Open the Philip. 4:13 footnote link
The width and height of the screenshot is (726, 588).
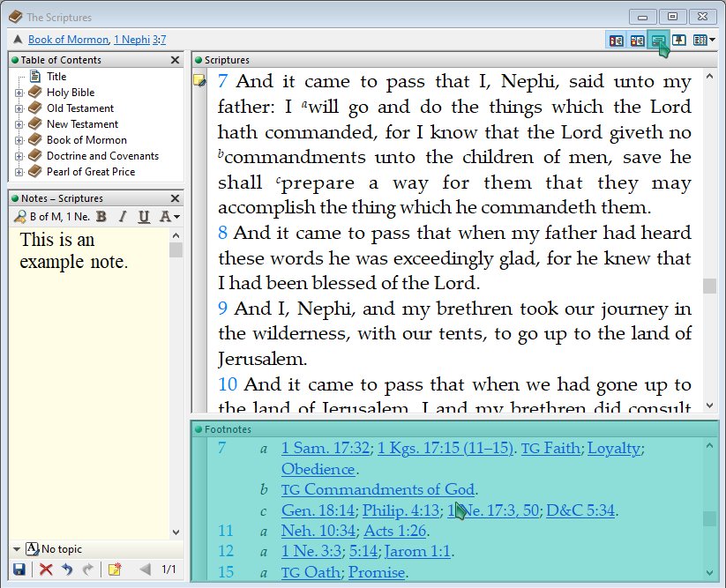click(401, 510)
